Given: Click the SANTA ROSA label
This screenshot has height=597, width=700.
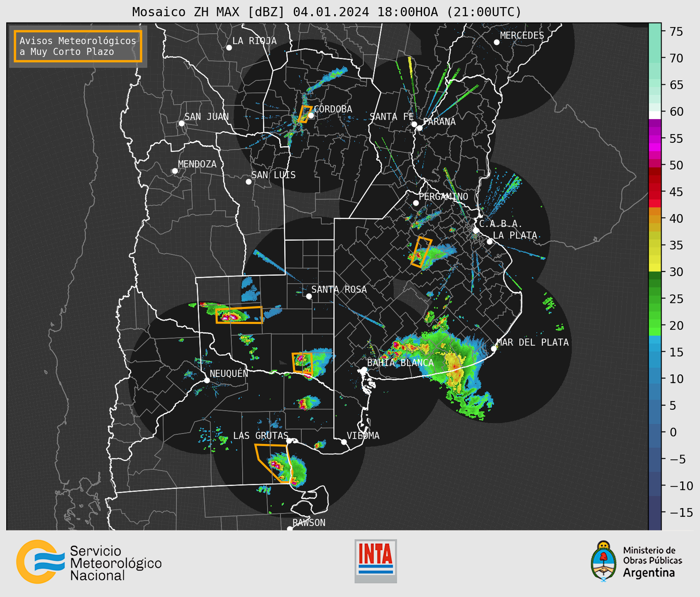Looking at the screenshot, I should click(339, 289).
